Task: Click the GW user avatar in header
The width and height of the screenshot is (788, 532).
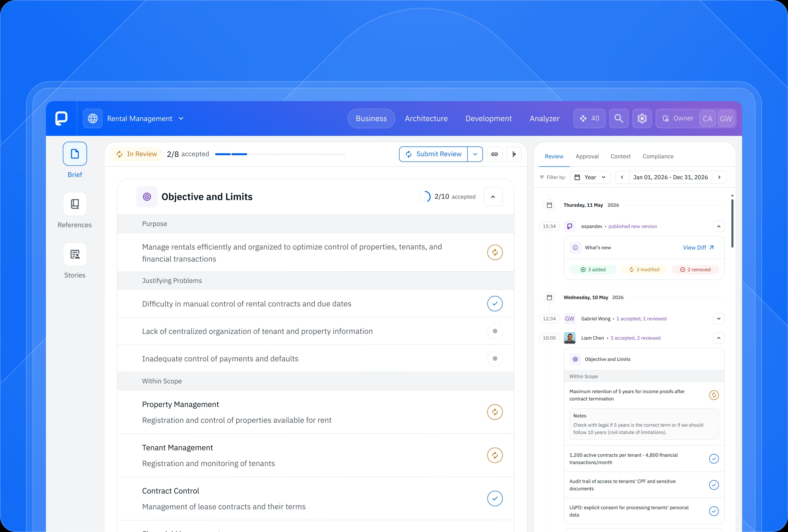Action: pos(726,119)
